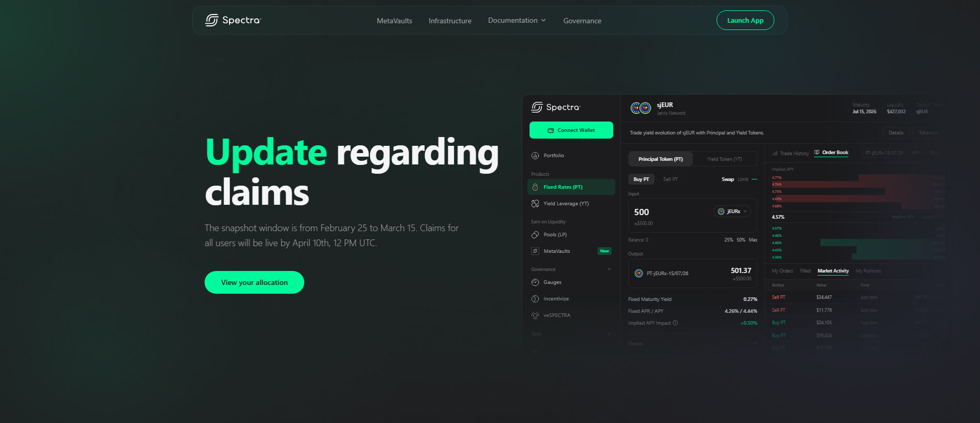Screen dimensions: 980x423
Task: Click the Trade History bar chart icon
Action: click(775, 154)
